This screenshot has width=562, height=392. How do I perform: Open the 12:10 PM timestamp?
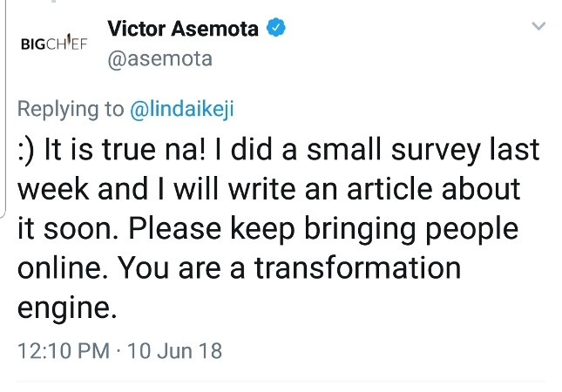64,350
